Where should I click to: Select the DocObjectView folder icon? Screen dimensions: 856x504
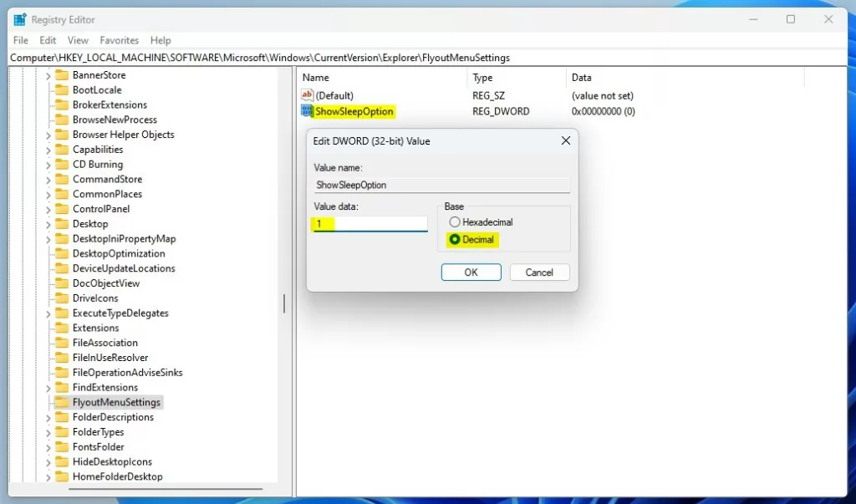[62, 283]
